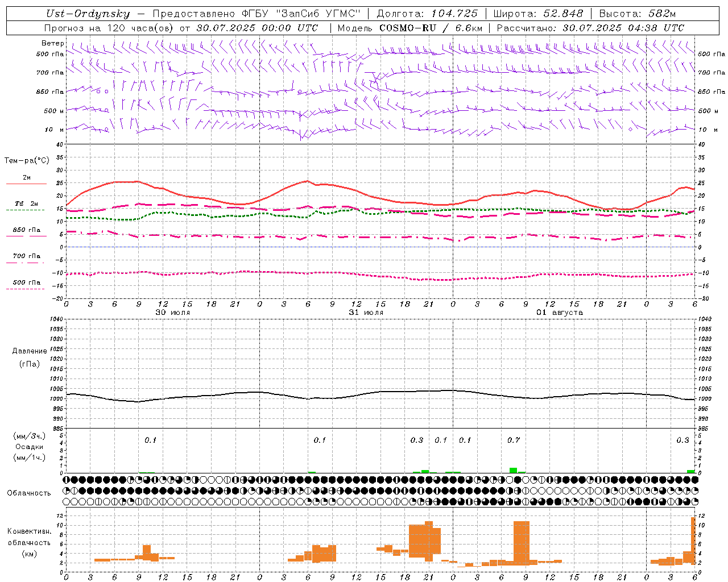Select the 'Широта: 52.848' header field
Viewport: 728px width, 582px height.
538,14
